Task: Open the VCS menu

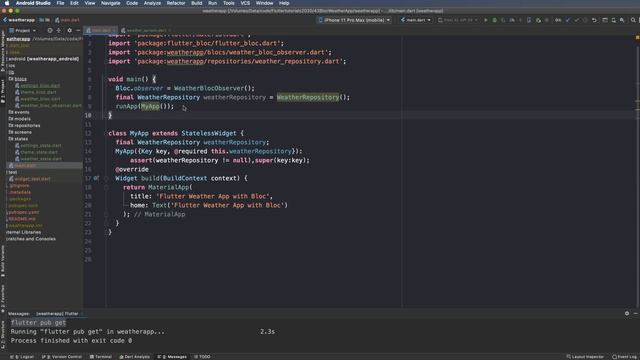Action: click(245, 3)
